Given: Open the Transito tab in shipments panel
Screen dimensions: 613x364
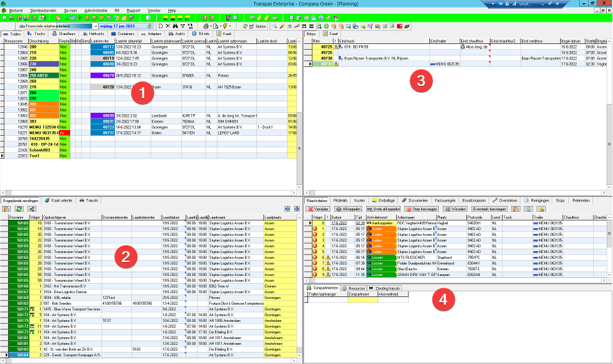Looking at the screenshot, I should pos(89,200).
